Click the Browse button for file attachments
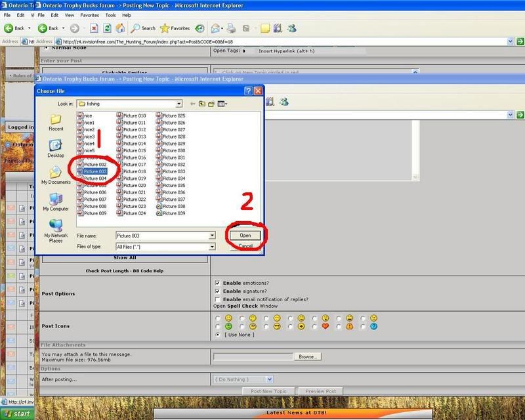525x420 pixels. (x=308, y=357)
